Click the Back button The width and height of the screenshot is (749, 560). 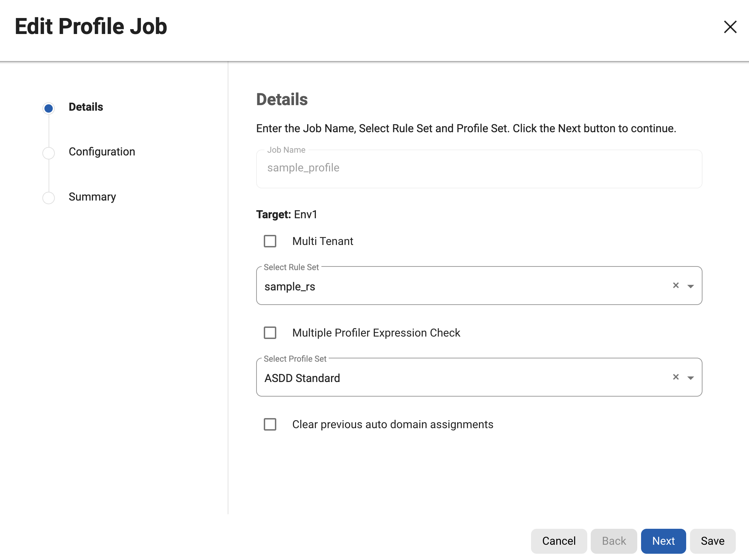[x=614, y=541]
